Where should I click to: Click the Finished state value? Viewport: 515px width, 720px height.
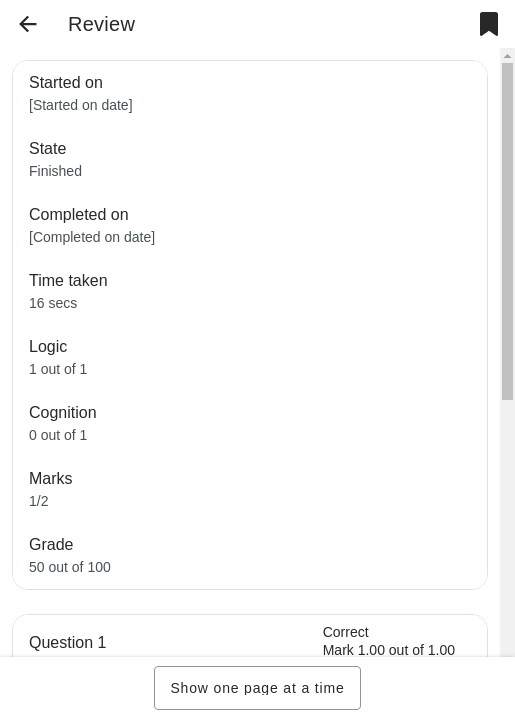[x=55, y=171]
